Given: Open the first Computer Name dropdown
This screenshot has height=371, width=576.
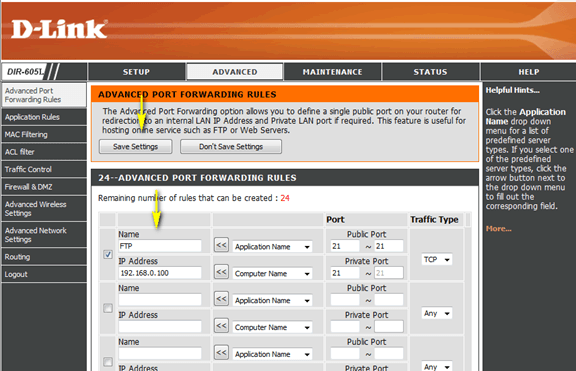Looking at the screenshot, I should 273,273.
